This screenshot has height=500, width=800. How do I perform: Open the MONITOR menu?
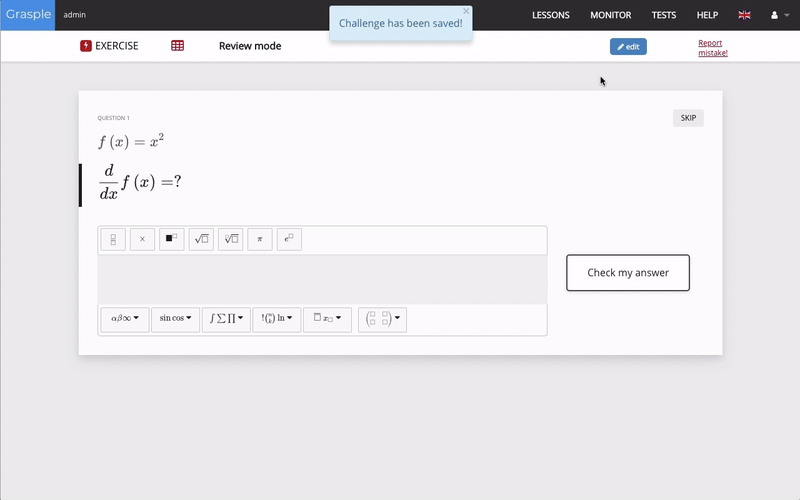(x=611, y=15)
